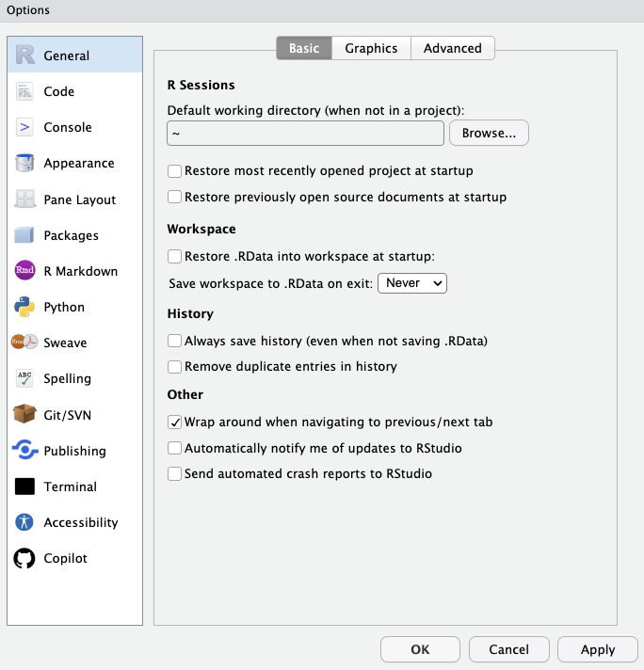644x670 pixels.
Task: Toggle restore .RData into workspace
Action: tap(174, 256)
